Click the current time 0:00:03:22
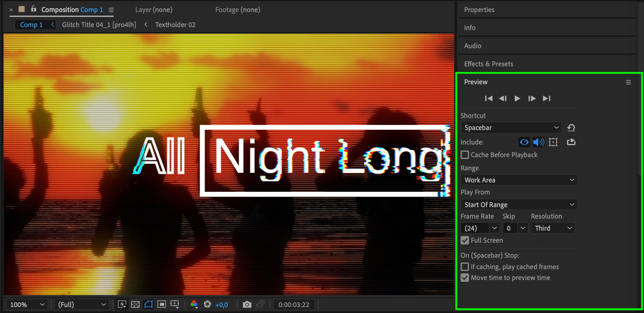 click(294, 305)
